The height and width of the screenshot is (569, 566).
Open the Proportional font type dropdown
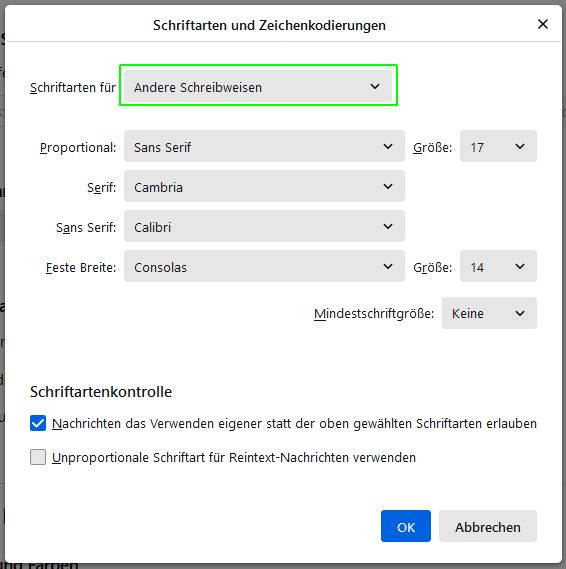coord(264,146)
